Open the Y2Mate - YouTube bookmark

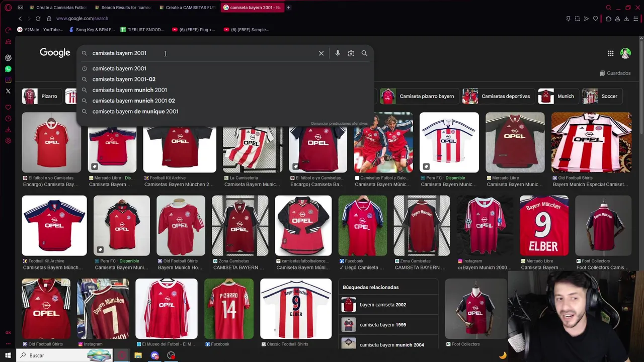[40, 30]
